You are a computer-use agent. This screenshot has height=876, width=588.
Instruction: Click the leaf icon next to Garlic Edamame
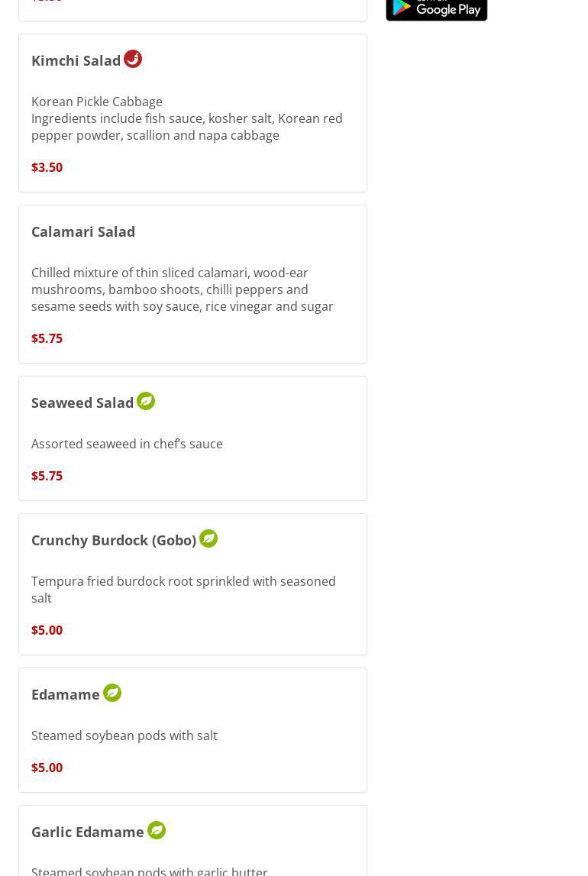157,830
